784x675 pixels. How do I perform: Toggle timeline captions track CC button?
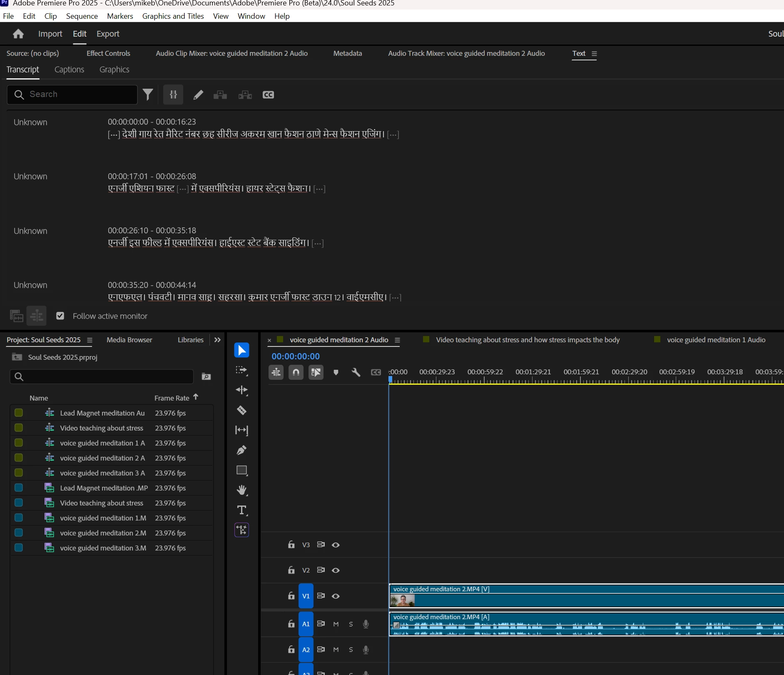pos(376,372)
